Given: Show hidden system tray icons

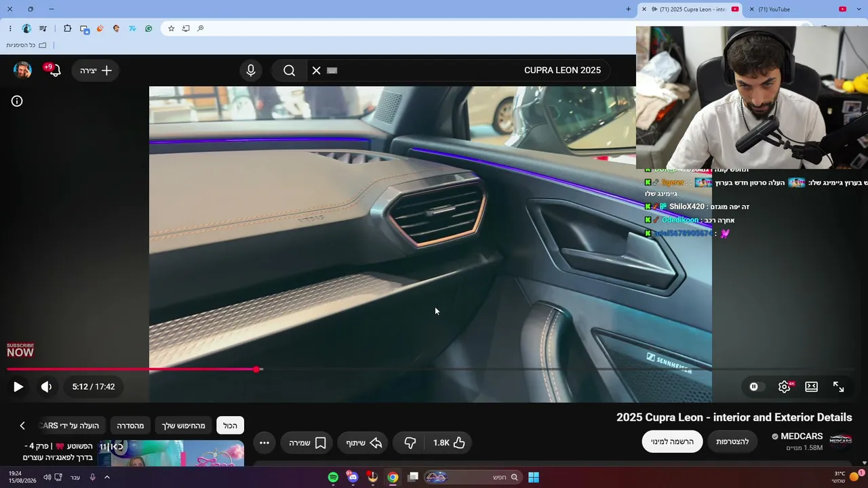Looking at the screenshot, I should pos(106,477).
